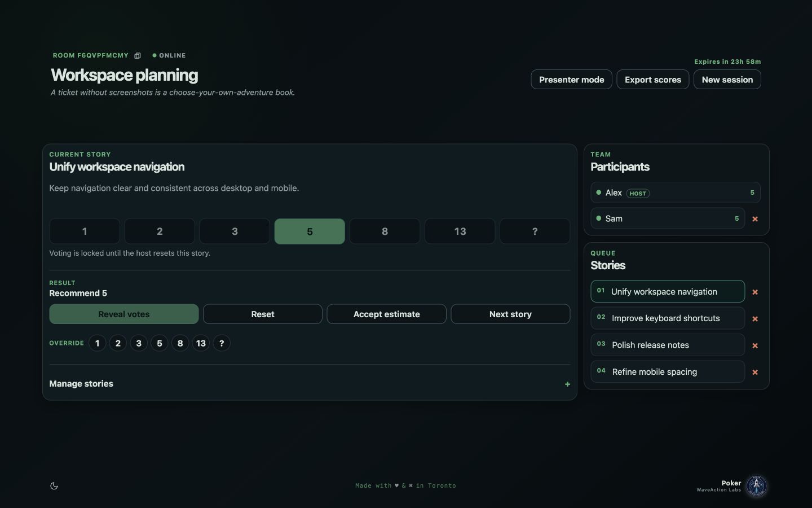The image size is (812, 508).
Task: Select voting card 1
Action: pyautogui.click(x=85, y=231)
